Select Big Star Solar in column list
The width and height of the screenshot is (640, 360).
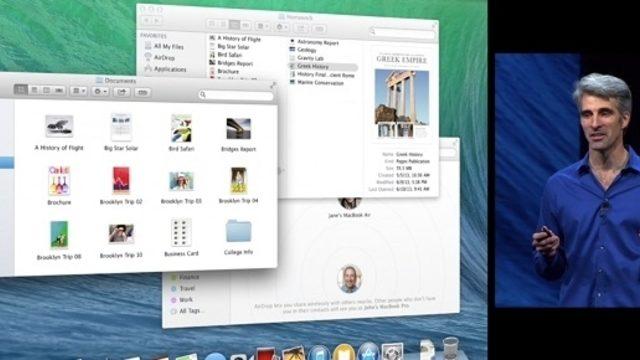point(229,47)
